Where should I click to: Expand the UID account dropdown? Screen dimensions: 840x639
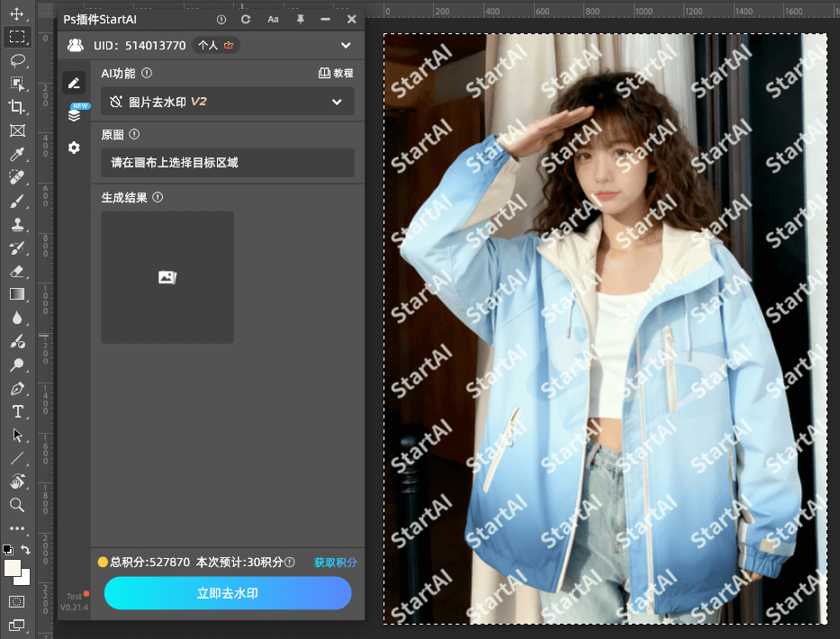[x=345, y=45]
